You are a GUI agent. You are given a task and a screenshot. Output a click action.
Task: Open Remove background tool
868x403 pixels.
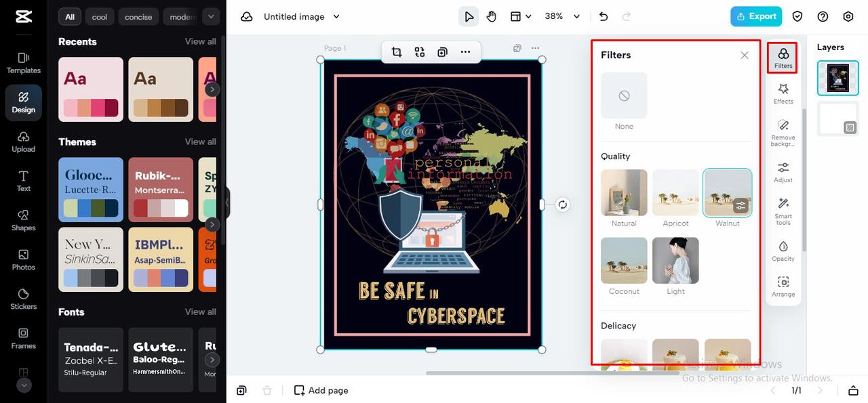[x=783, y=133]
